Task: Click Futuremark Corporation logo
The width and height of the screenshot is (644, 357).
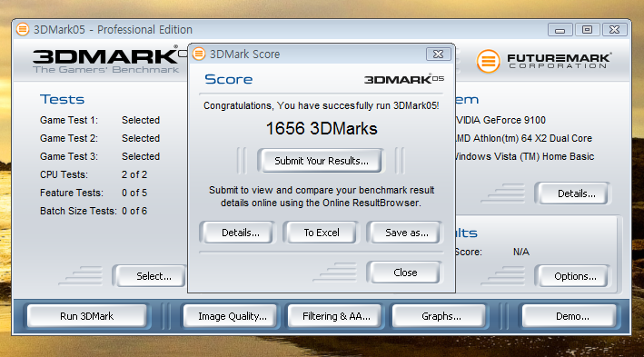Action: (544, 61)
